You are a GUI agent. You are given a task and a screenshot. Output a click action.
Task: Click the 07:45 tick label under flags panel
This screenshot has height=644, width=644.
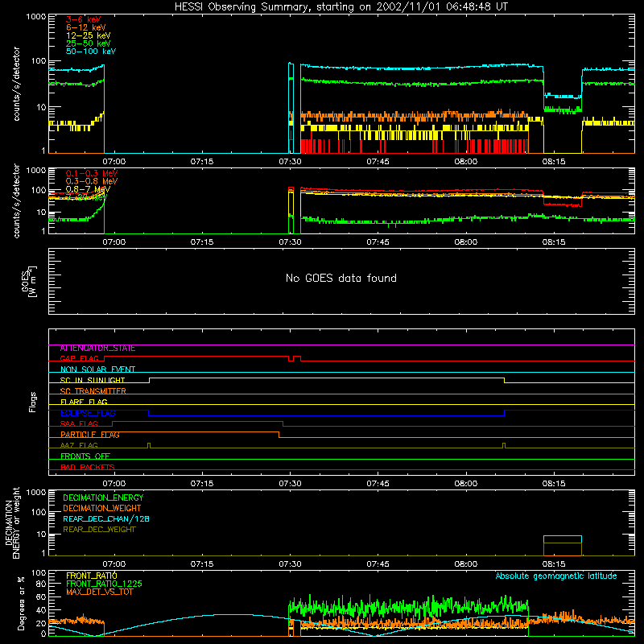[x=378, y=484]
